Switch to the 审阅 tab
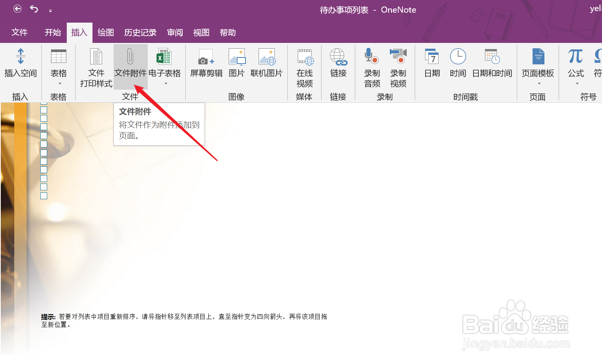Image resolution: width=602 pixels, height=364 pixels. 175,33
